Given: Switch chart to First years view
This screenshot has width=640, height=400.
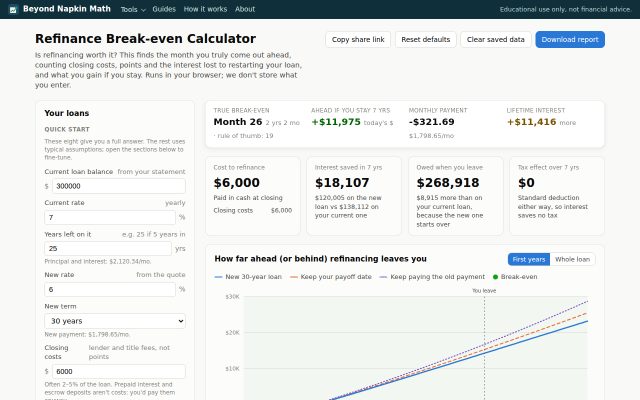Looking at the screenshot, I should click(x=529, y=260).
